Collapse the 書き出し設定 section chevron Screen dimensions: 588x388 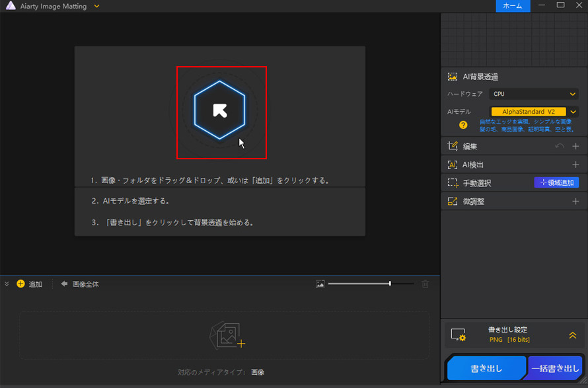[x=572, y=335]
